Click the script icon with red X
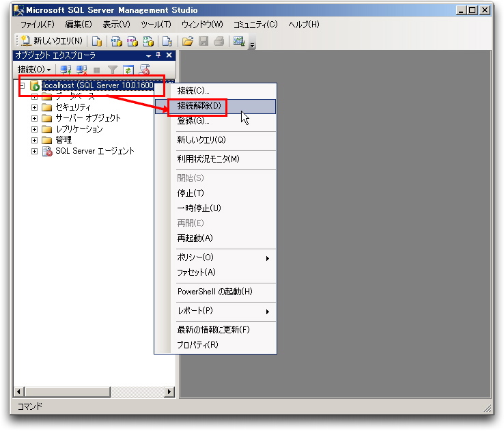Viewport: 504px width, 431px height. (144, 70)
